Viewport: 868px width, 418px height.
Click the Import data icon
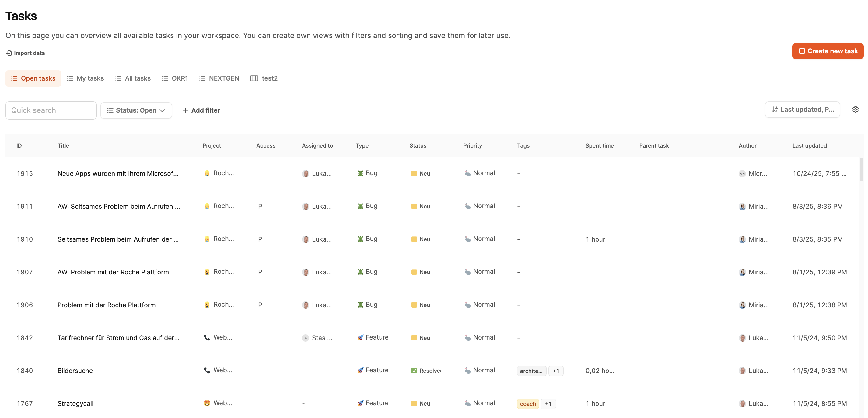click(x=9, y=53)
